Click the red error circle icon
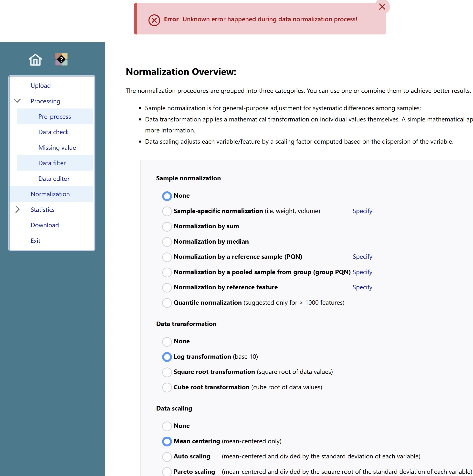 (x=154, y=20)
